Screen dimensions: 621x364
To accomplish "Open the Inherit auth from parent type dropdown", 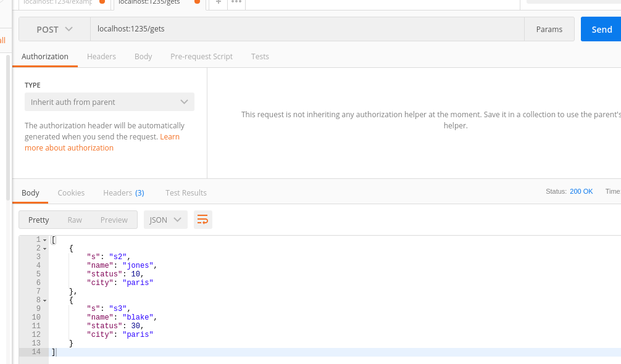I will [x=109, y=102].
